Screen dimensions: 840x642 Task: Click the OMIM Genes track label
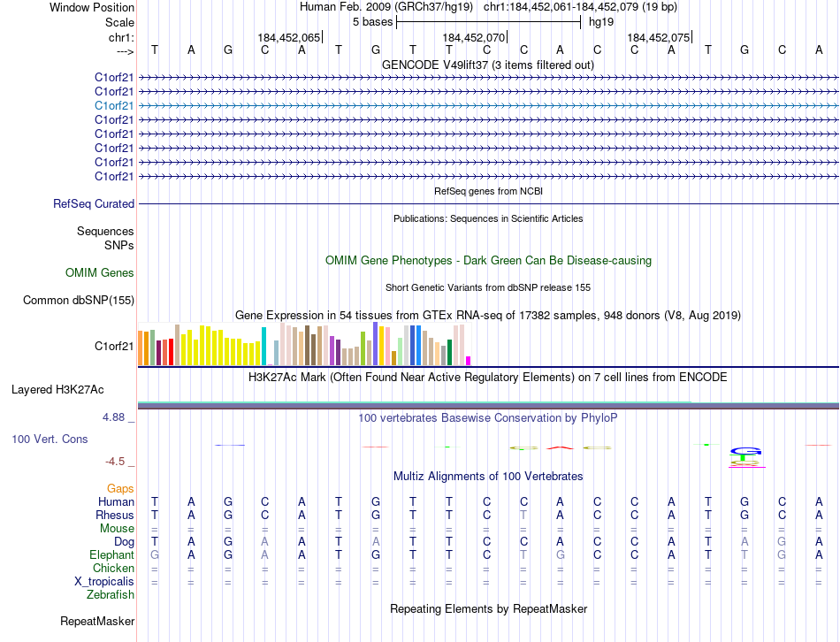coord(100,272)
